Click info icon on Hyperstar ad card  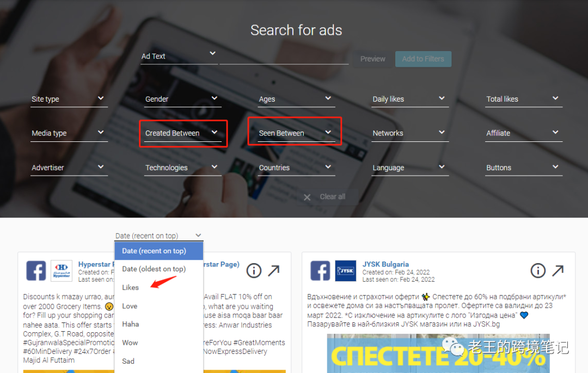[254, 270]
